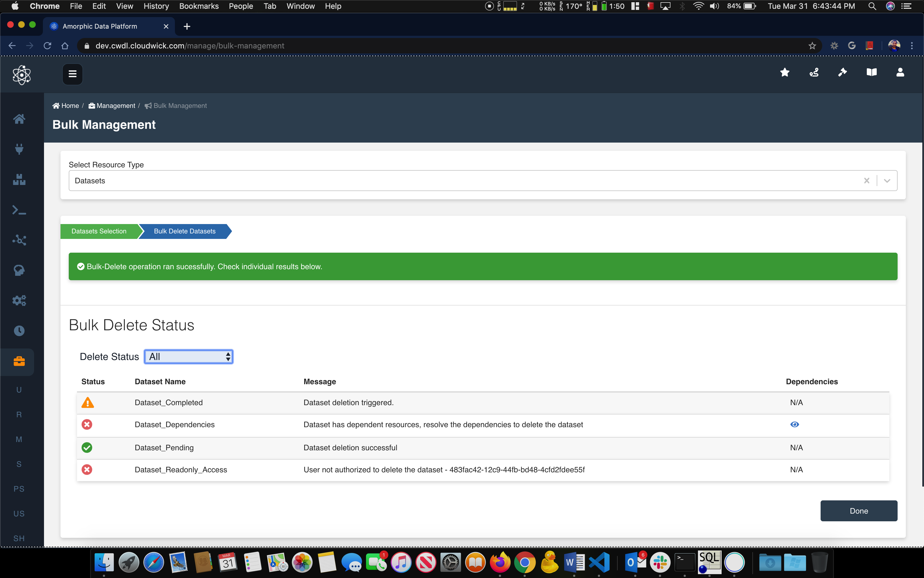This screenshot has width=924, height=578.
Task: Click the Bulk Management breadcrumb
Action: pos(176,106)
